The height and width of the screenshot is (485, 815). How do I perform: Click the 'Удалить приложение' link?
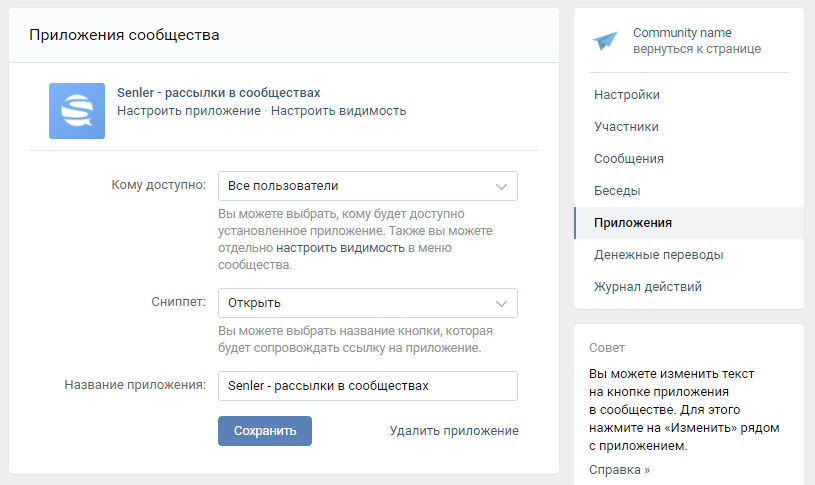(x=453, y=431)
